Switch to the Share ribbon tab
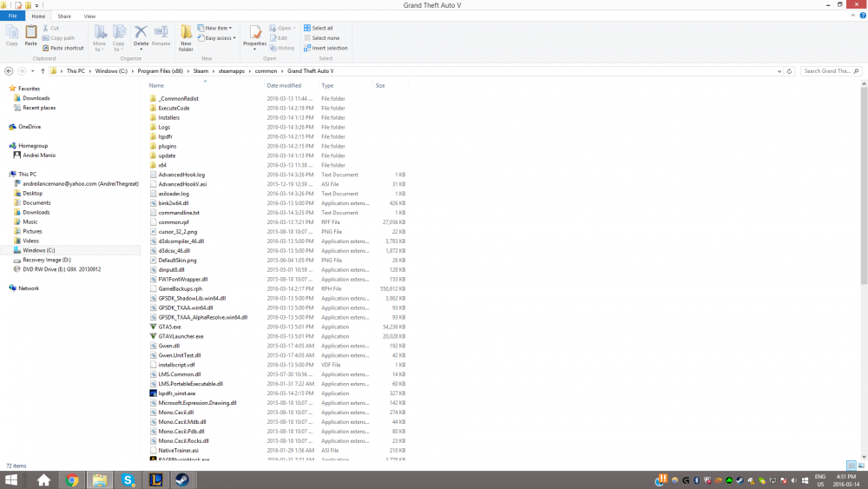Image resolution: width=868 pixels, height=489 pixels. coord(64,16)
